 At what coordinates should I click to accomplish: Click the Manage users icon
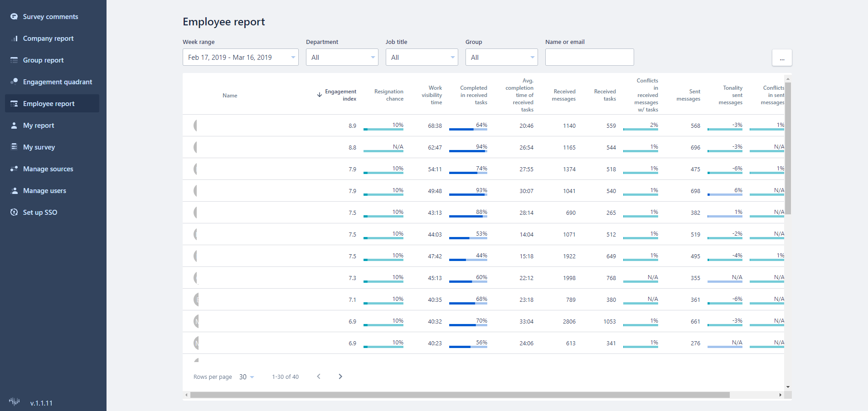(14, 191)
